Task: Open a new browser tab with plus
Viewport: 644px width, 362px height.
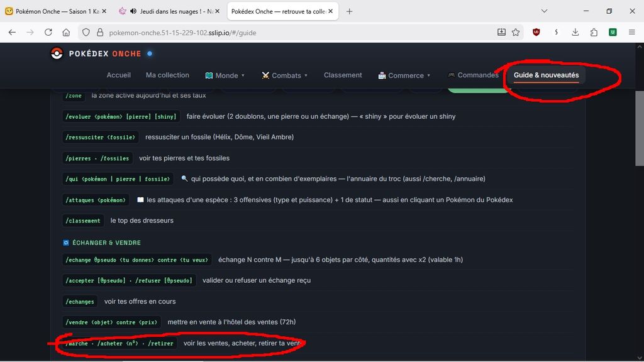Action: coord(349,11)
